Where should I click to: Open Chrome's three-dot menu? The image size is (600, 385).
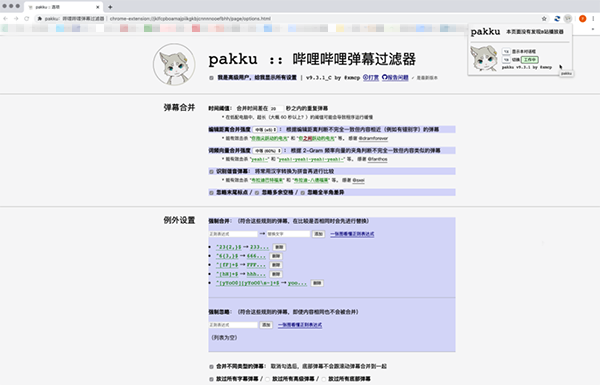(593, 18)
